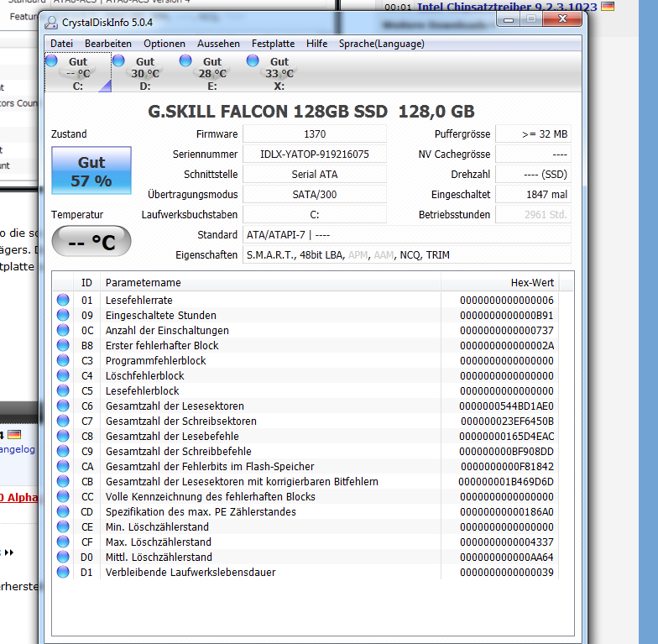Screen dimensions: 658x644
Task: Click status icon for Erster fehlerhafter Block
Action: pyautogui.click(x=63, y=345)
